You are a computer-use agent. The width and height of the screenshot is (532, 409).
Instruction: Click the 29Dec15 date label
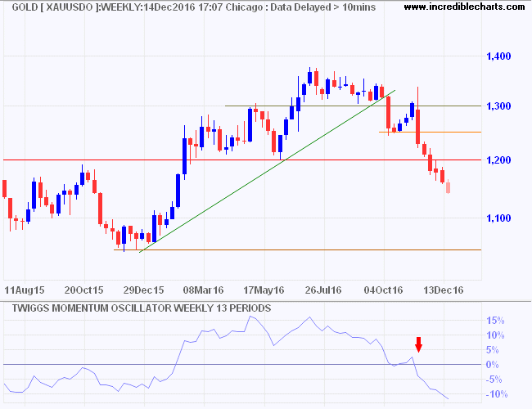(x=143, y=290)
